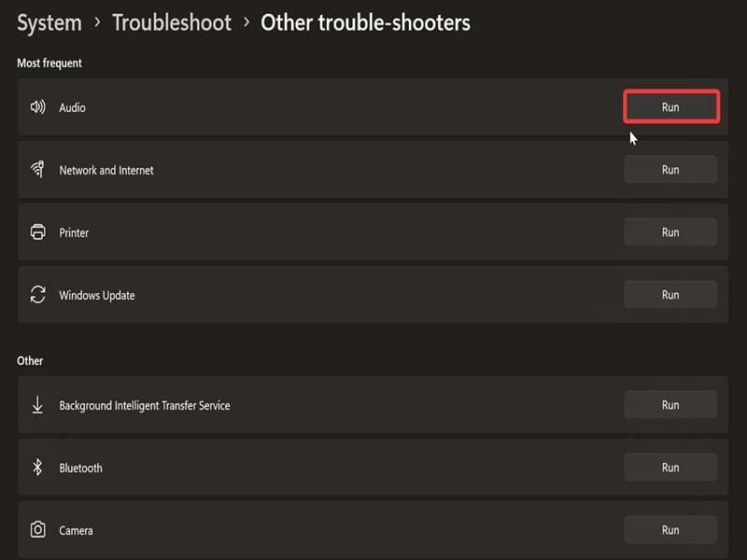Click the Network and Internet wifi icon
747x560 pixels.
pos(37,169)
